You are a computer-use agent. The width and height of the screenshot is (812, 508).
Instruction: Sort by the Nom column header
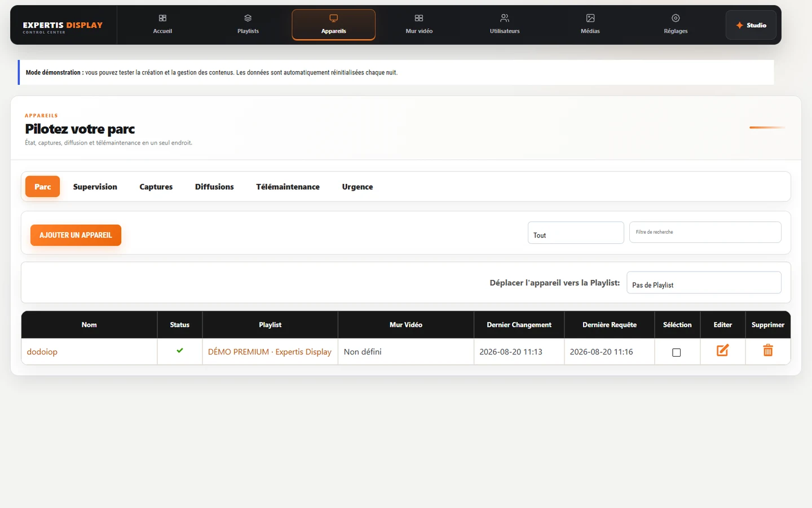click(89, 325)
